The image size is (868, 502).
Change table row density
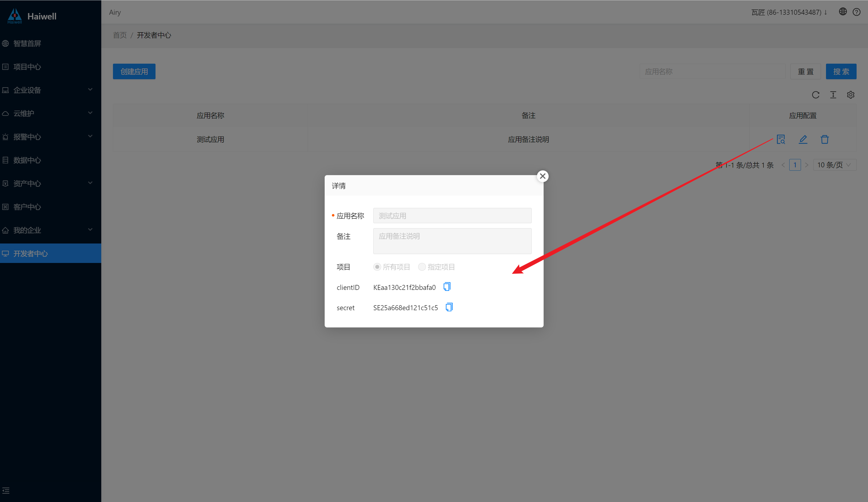pyautogui.click(x=833, y=95)
